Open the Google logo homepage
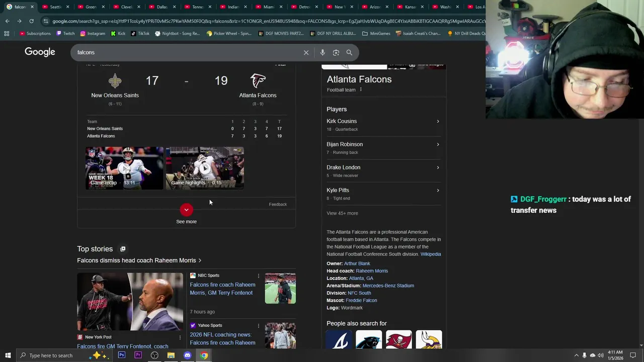The image size is (644, 362). [40, 52]
